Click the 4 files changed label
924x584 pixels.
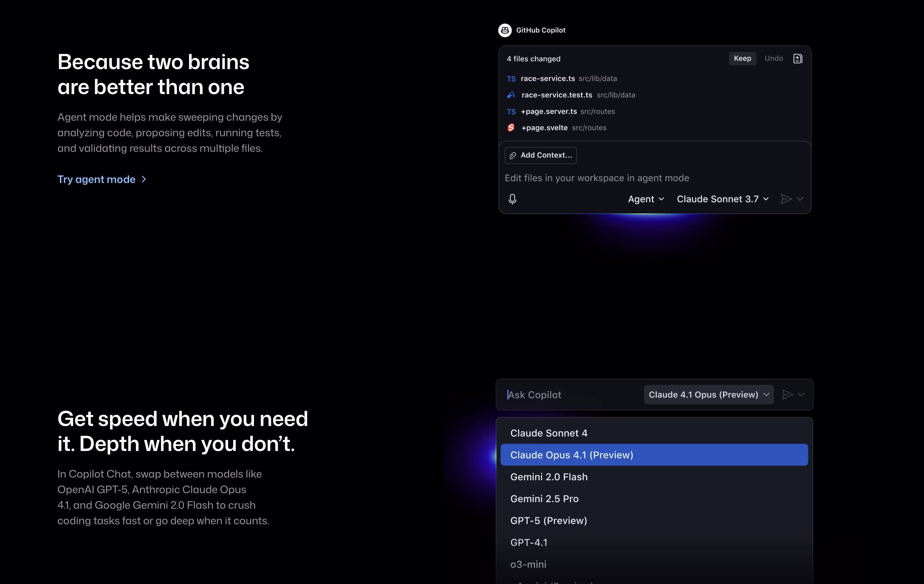(x=533, y=59)
